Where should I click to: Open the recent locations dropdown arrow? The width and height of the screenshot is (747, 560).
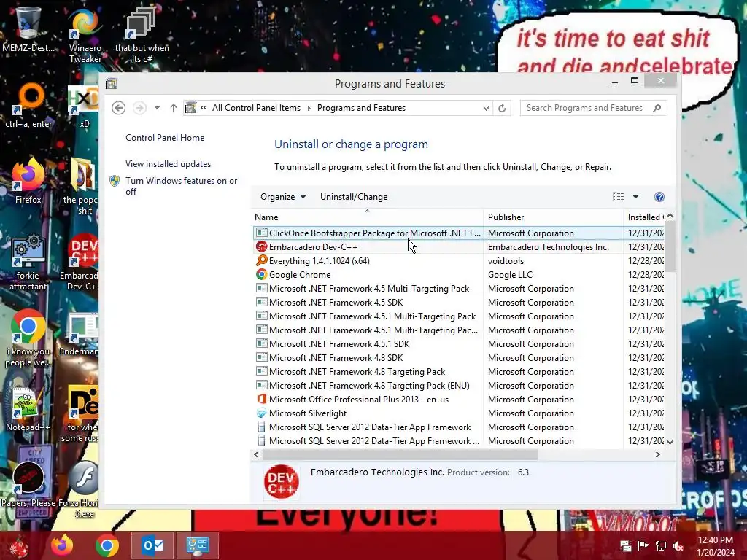(x=157, y=108)
